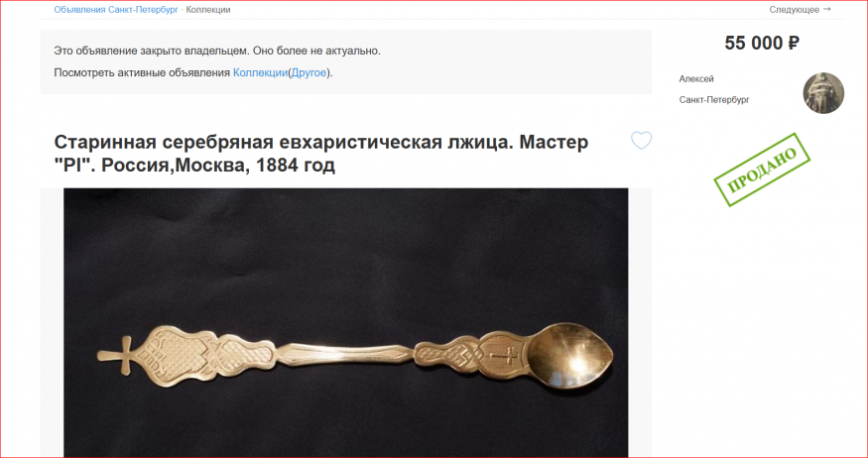Screen dimensions: 868x458
Task: Click the arrow icon beside Следующее
Action: pos(827,9)
